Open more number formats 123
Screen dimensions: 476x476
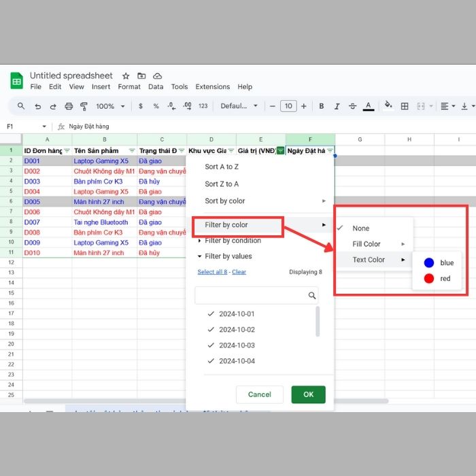point(203,106)
